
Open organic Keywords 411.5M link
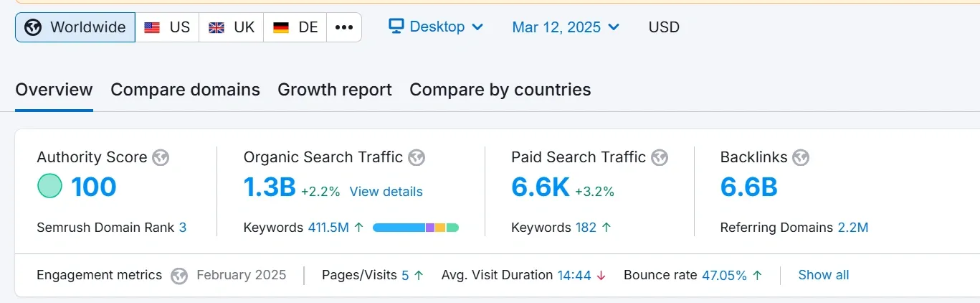click(328, 228)
